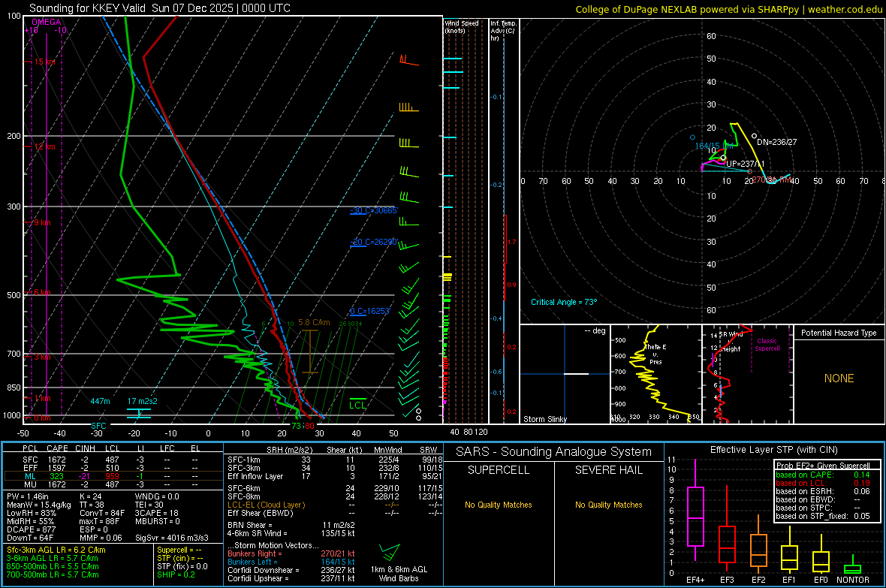Select the UP=237/11 hodograph label
The height and width of the screenshot is (588, 886).
pos(746,164)
